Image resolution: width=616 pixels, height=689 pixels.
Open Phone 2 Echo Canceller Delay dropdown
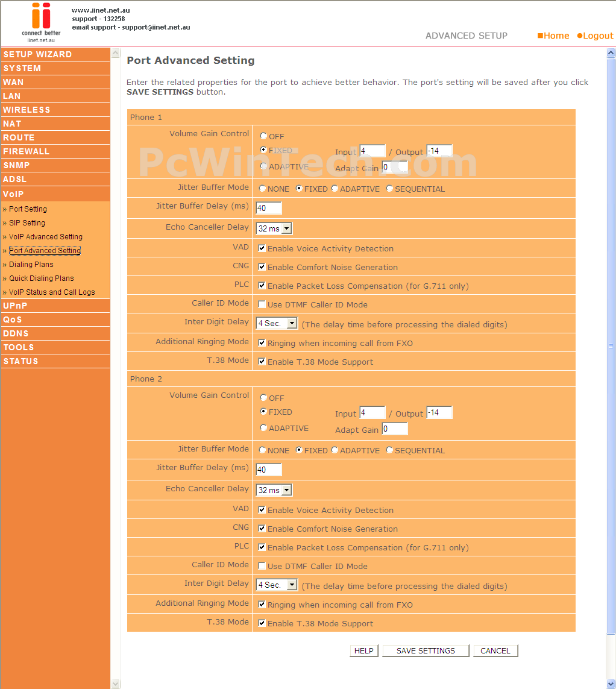274,490
